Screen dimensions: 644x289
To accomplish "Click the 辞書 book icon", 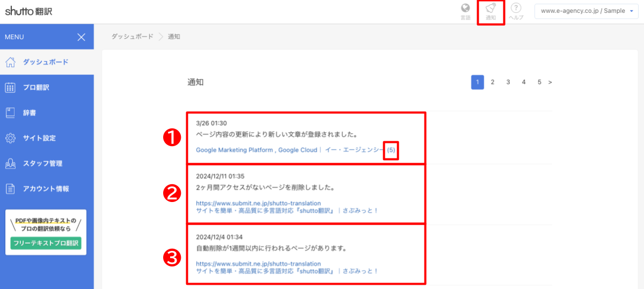I will [x=10, y=113].
